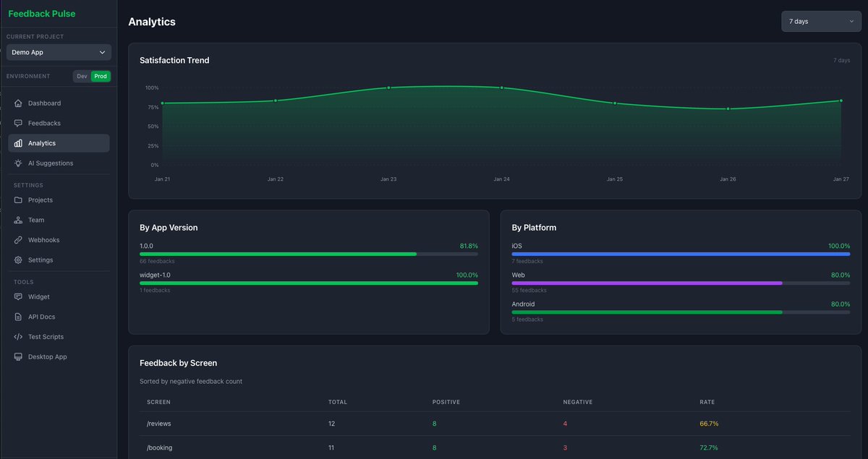Click the Feedback Pulse logo text
The width and height of the screenshot is (868, 459).
point(42,14)
